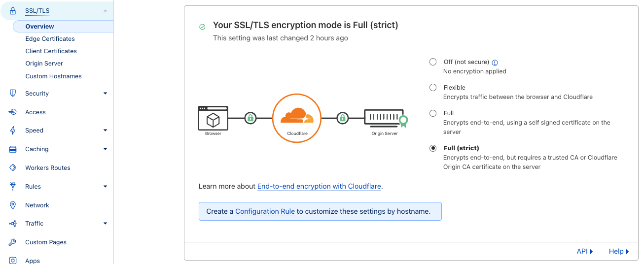The image size is (644, 264).
Task: Expand the Security sidebar section
Action: [105, 94]
